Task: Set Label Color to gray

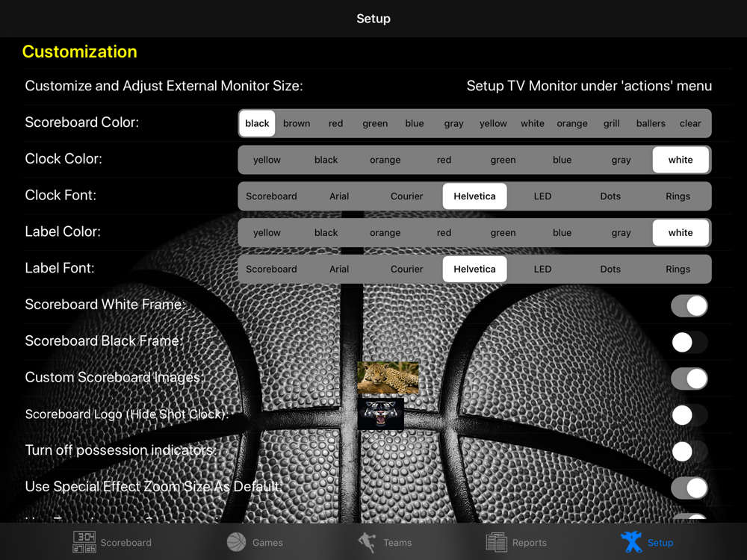Action: click(x=622, y=233)
